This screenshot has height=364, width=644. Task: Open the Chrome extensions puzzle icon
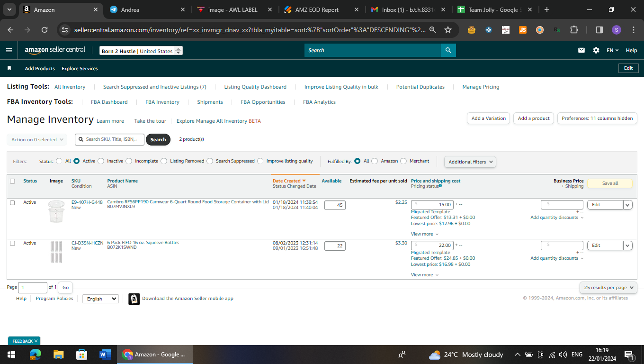tap(574, 30)
